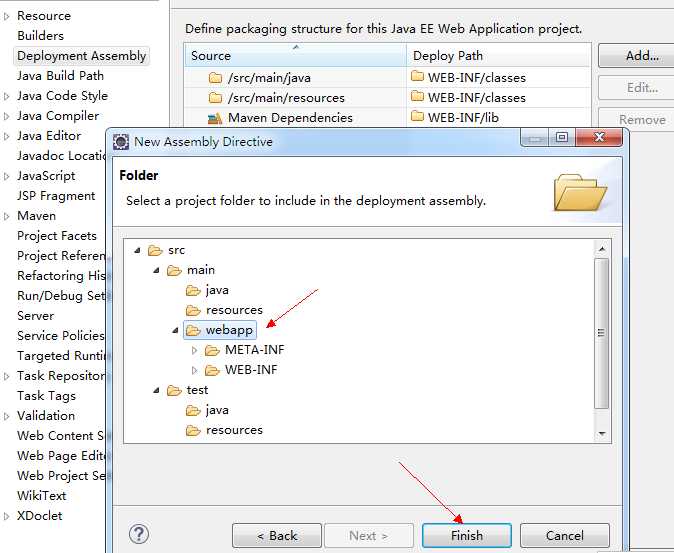Click WEB-INF/classes path of /src/main/java row
674x553 pixels.
pyautogui.click(x=477, y=78)
